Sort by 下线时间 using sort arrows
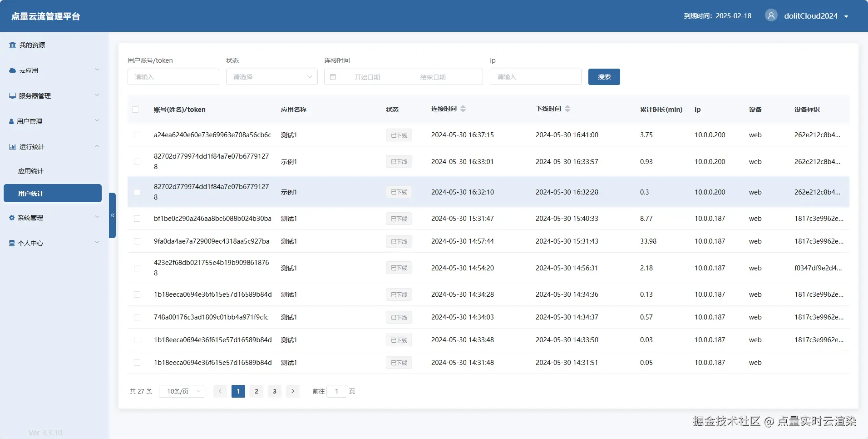Viewport: 868px width, 439px height. tap(567, 109)
